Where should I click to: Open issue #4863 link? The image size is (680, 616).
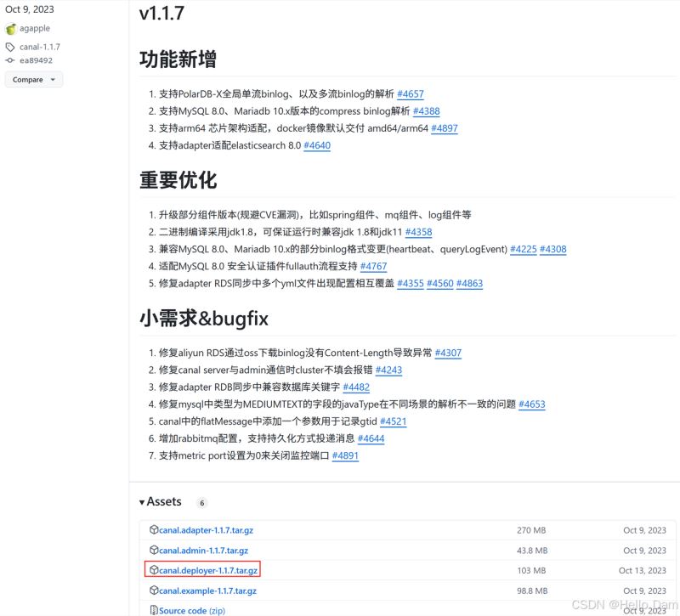pos(470,284)
